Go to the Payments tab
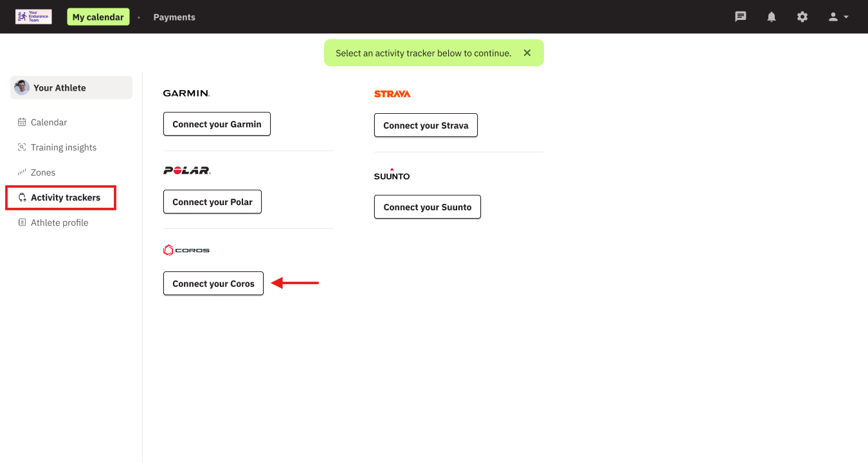868x463 pixels. [x=174, y=17]
